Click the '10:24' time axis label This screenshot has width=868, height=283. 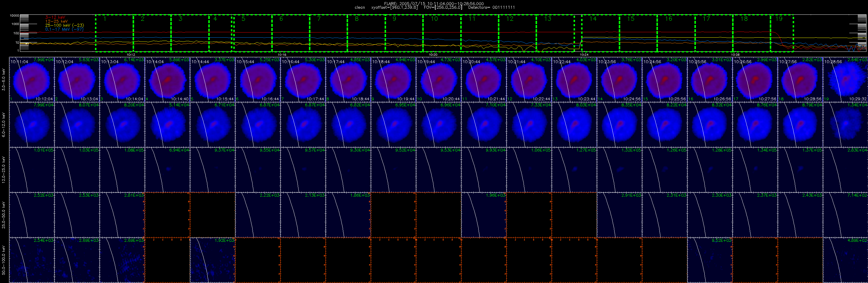(x=584, y=54)
